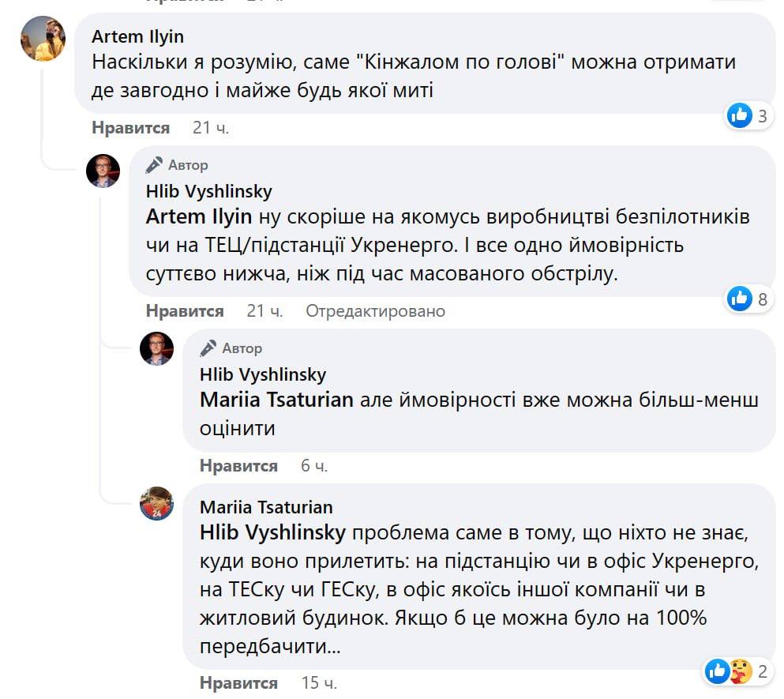Click Hlib Vyshlinsky's avatar beside the reply mentioning Mariia
Screen dimensions: 784x699
156,348
